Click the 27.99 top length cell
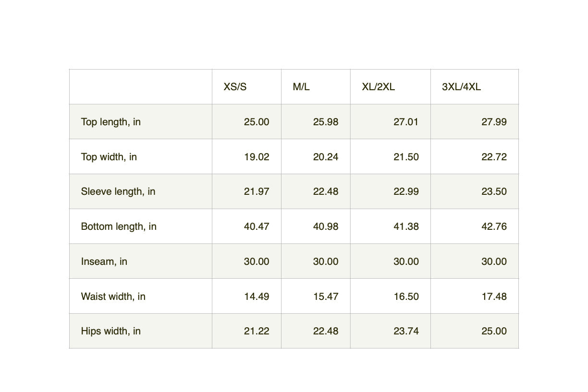The height and width of the screenshot is (392, 588). 494,122
